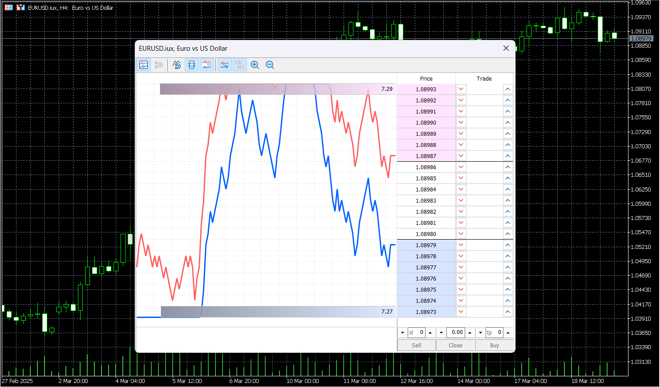The image size is (660, 387).
Task: Toggle the depth of market centering icon
Action: 192,65
